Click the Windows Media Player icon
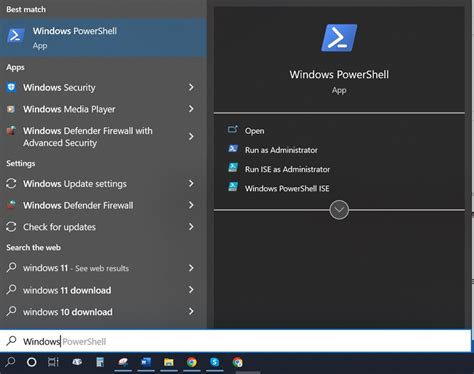Image resolution: width=474 pixels, height=374 pixels. coord(11,109)
